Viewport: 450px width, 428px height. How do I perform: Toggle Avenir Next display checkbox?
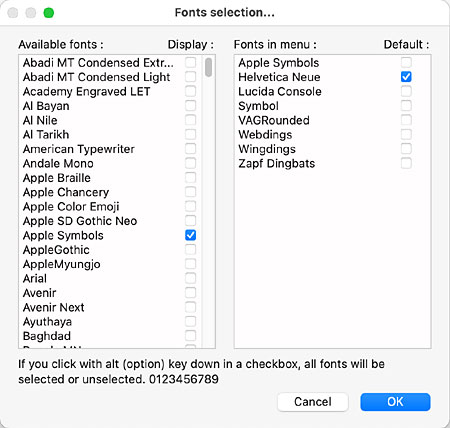[x=190, y=307]
